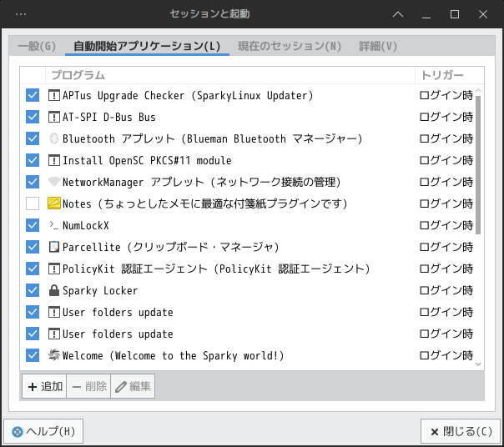The image size is (504, 447).
Task: Uncheck Install OpenSC PKCS#11 module
Action: coord(33,160)
